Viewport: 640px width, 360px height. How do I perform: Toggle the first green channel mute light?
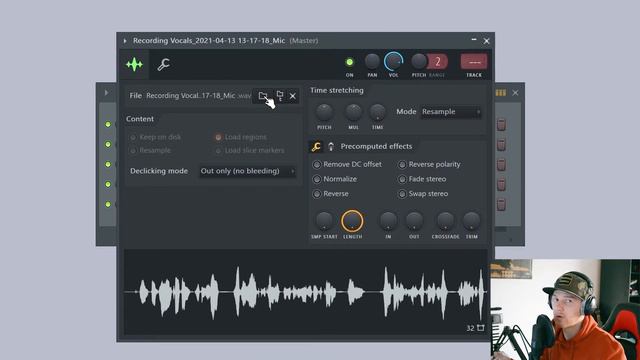pos(108,124)
